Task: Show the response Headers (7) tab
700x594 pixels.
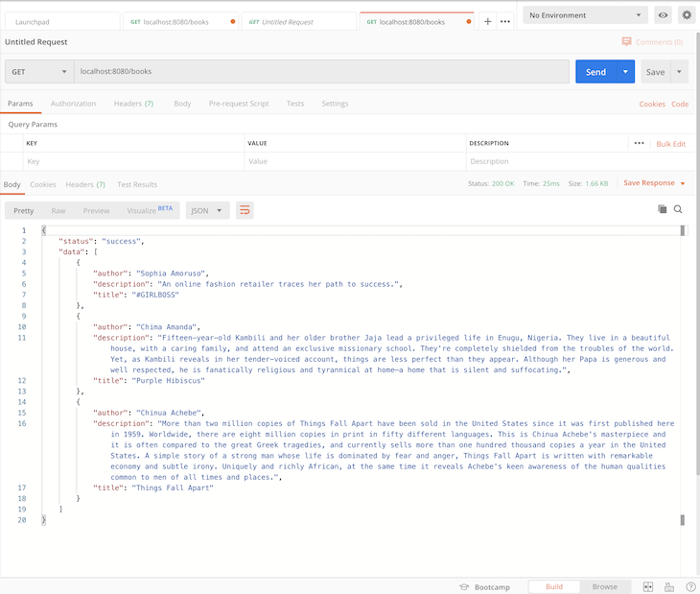Action: tap(85, 184)
